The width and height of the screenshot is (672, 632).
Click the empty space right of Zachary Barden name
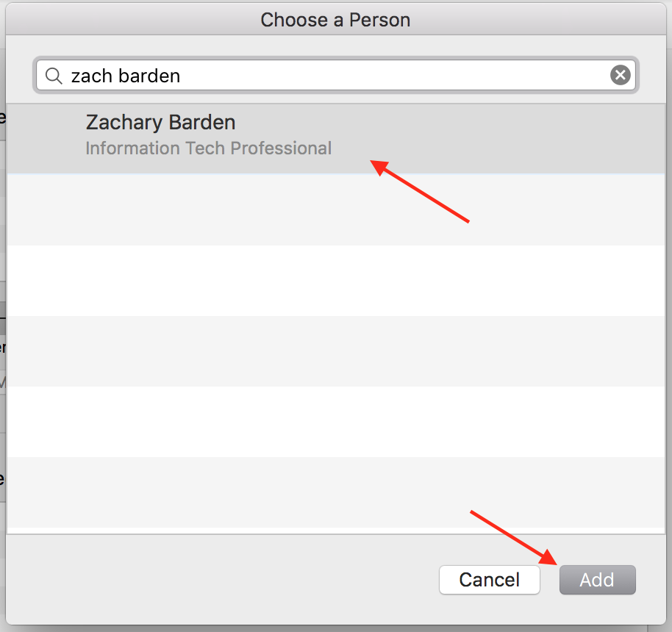441,123
